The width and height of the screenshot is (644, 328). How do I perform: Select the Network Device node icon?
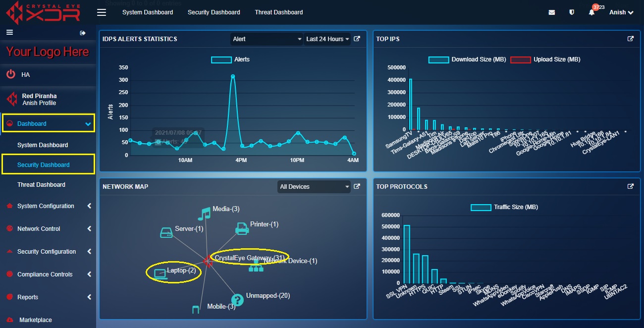coord(256,267)
